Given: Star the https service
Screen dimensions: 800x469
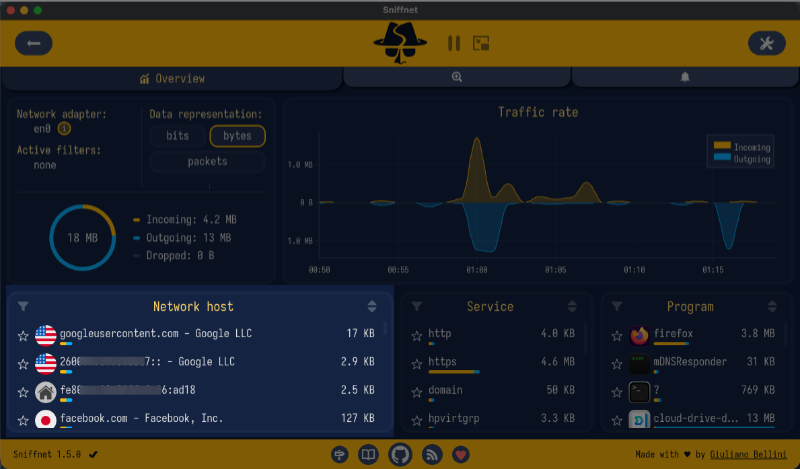Looking at the screenshot, I should point(417,364).
